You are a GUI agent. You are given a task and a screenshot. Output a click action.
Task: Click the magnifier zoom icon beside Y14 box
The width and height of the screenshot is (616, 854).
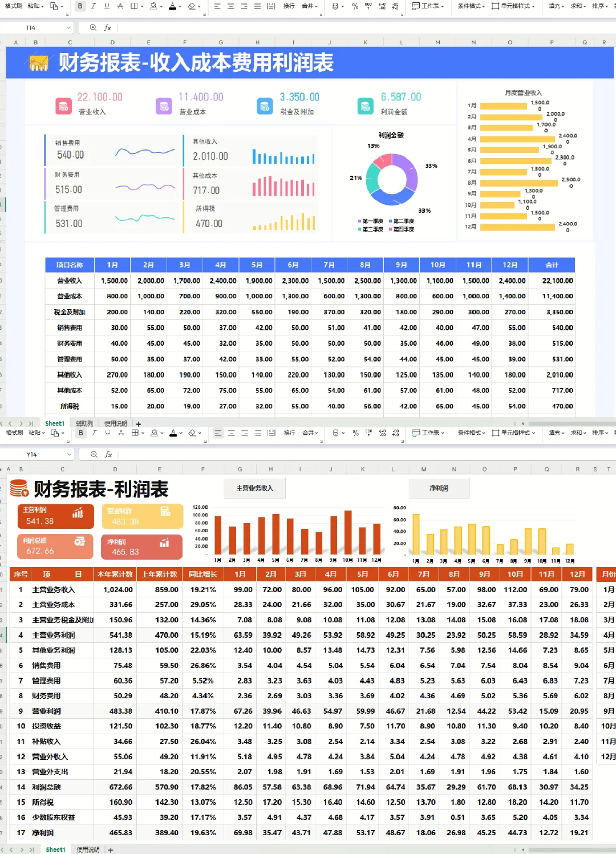(x=94, y=454)
